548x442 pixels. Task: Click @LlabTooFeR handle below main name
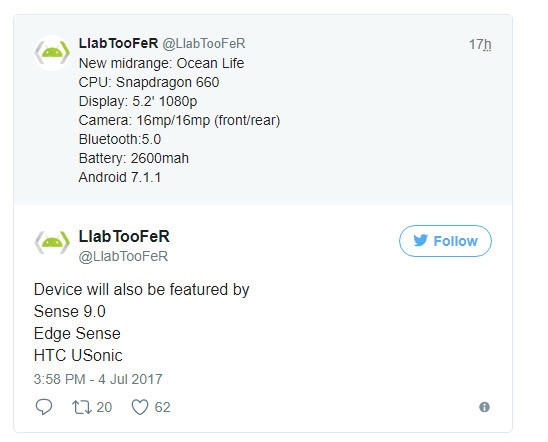point(123,256)
